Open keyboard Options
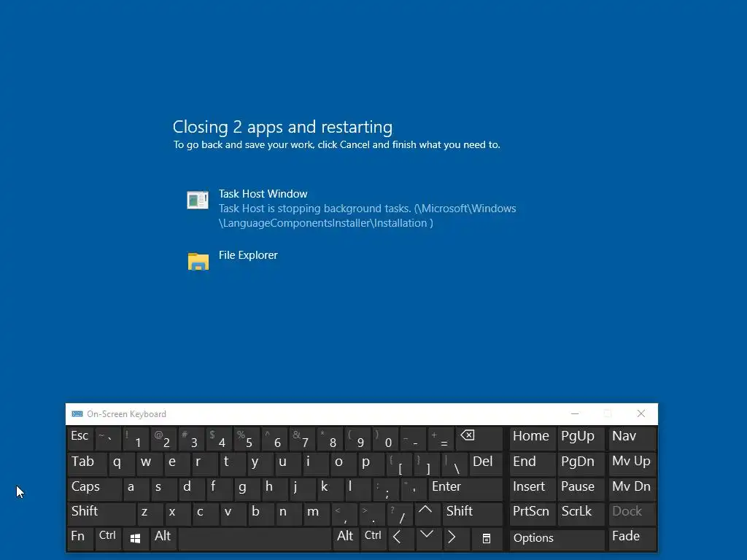This screenshot has width=747, height=560. pyautogui.click(x=557, y=539)
